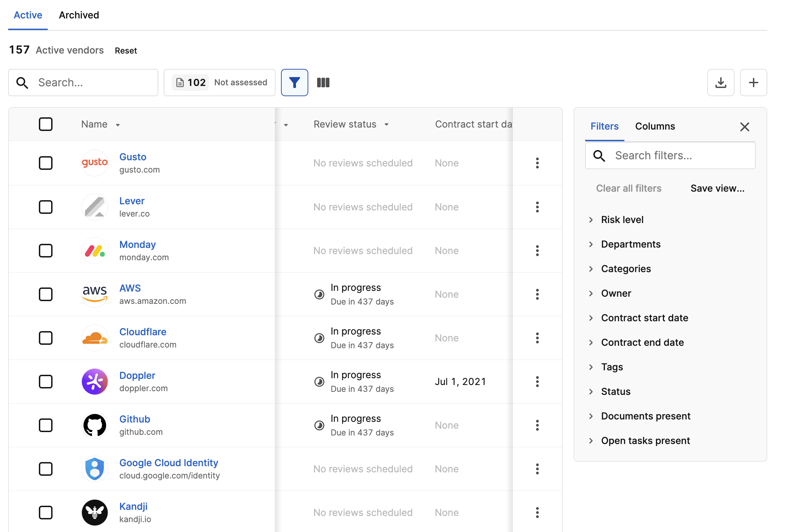The width and height of the screenshot is (785, 532).
Task: Open three-dot menu for Google Cloud Identity
Action: pyautogui.click(x=537, y=469)
